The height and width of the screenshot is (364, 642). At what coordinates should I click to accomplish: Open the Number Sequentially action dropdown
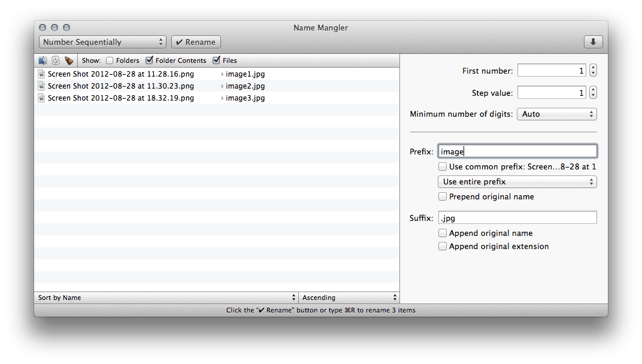click(102, 42)
